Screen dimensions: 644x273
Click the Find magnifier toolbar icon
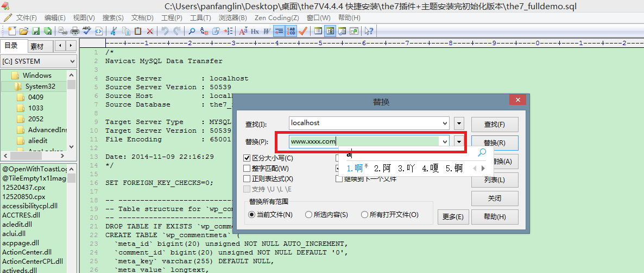(x=192, y=31)
